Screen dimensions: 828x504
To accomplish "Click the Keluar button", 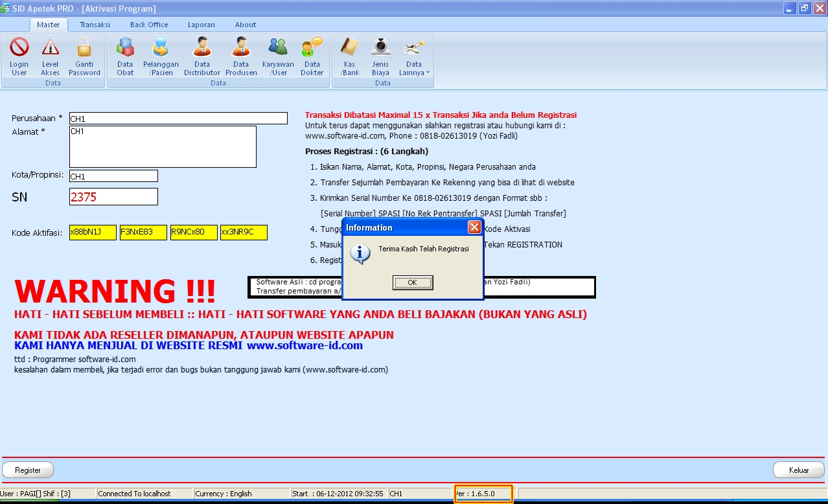I will click(798, 470).
